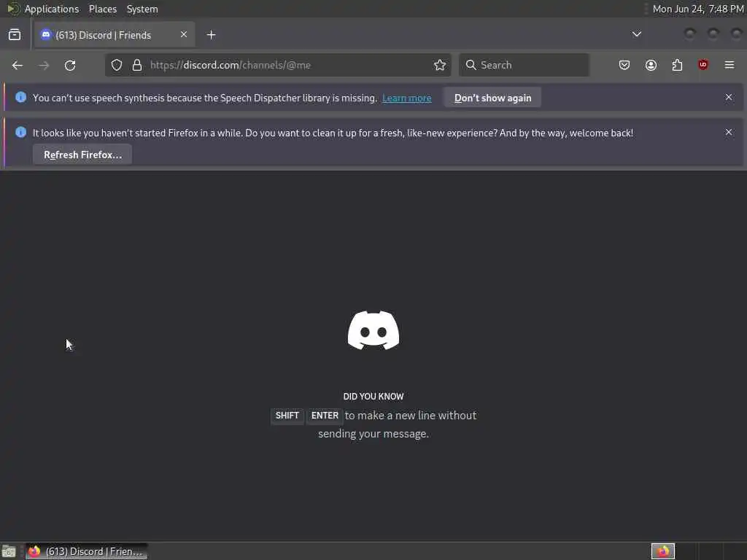Focus the browser Search field
Screen dimensions: 747x560
click(524, 65)
